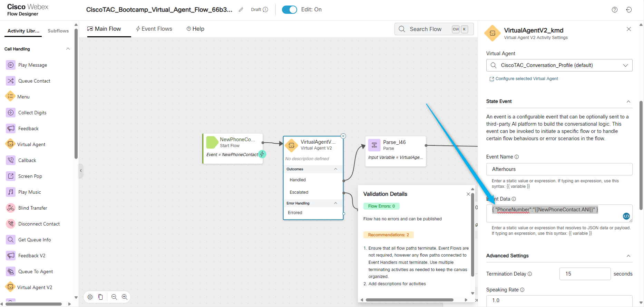Click the Validation Details horizontal scrollbar
This screenshot has height=307, width=644.
409,300
